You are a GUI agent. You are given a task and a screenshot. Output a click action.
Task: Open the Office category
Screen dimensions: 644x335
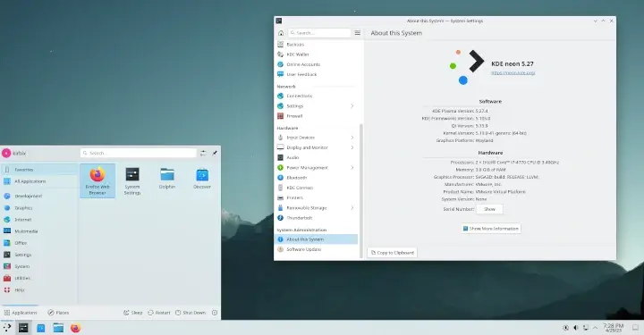coord(39,243)
